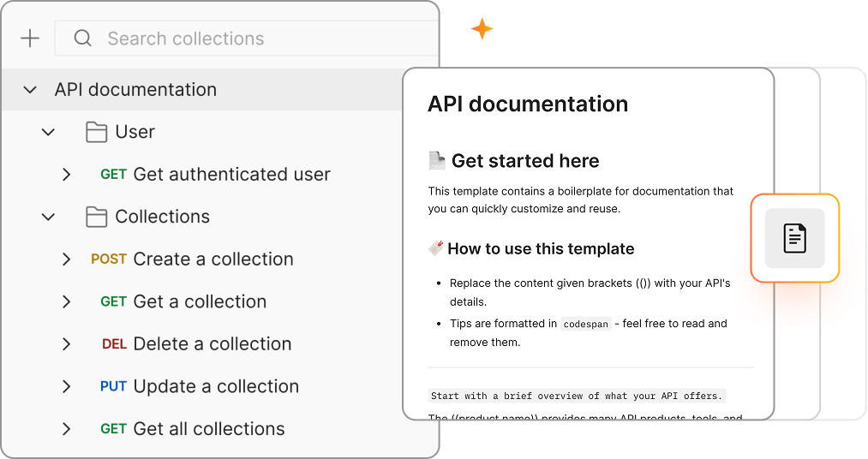868x459 pixels.
Task: Click the codespan inline code text
Action: pyautogui.click(x=586, y=324)
